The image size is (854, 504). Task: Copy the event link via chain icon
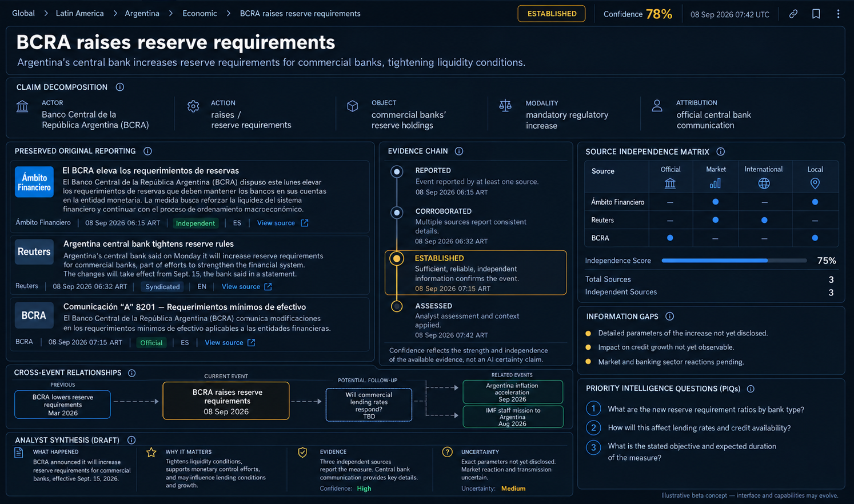793,14
